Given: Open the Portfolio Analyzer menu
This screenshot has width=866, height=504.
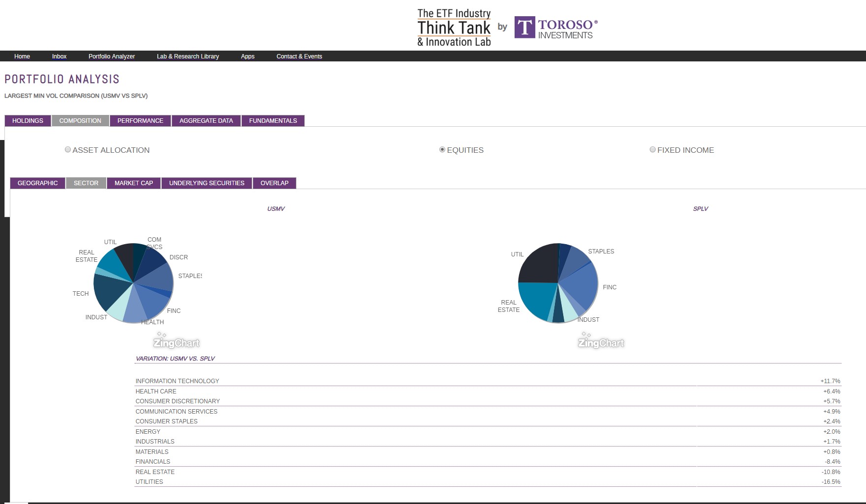Looking at the screenshot, I should (x=112, y=56).
